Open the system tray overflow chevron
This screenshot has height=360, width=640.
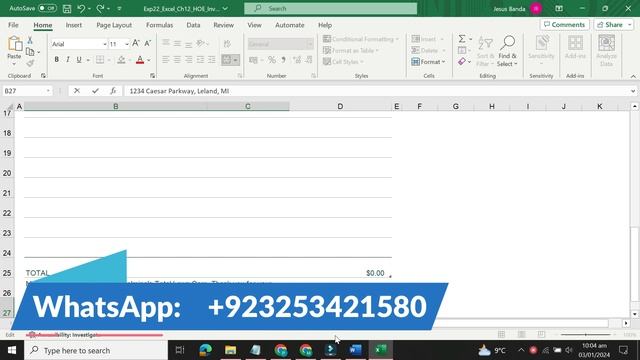pyautogui.click(x=521, y=350)
